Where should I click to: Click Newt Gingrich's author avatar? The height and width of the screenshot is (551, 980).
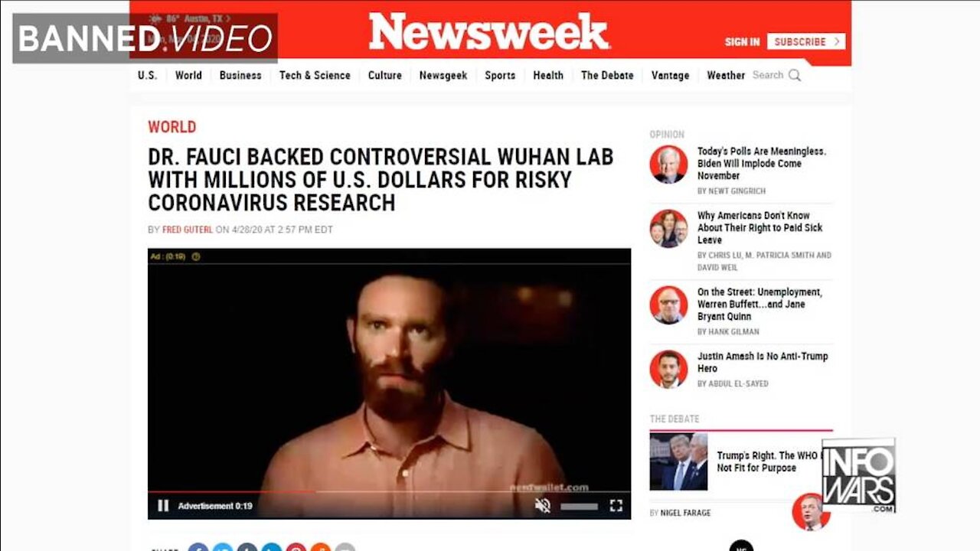pos(668,164)
